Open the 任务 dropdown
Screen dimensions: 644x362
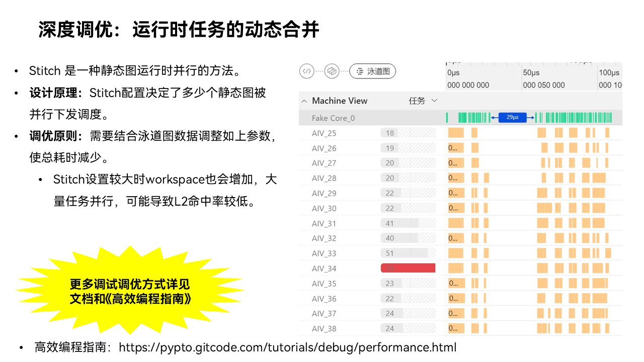pyautogui.click(x=423, y=101)
